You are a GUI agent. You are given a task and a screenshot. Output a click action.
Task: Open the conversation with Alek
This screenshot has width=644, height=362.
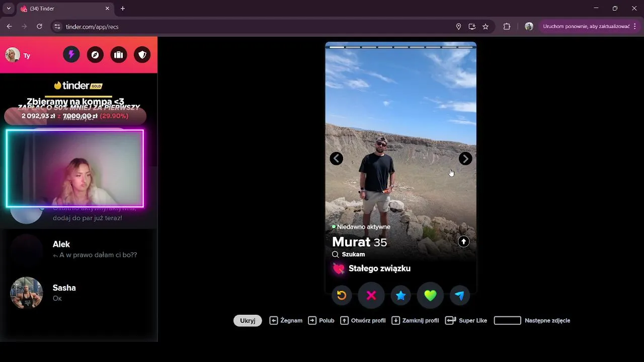coord(78,249)
